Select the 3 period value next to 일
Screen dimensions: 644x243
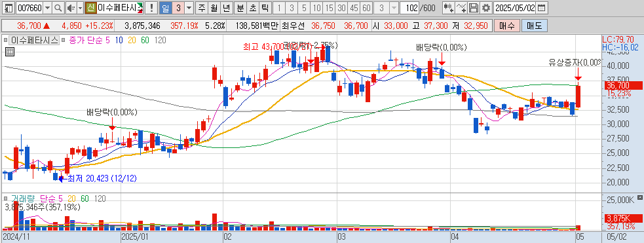click(x=178, y=8)
